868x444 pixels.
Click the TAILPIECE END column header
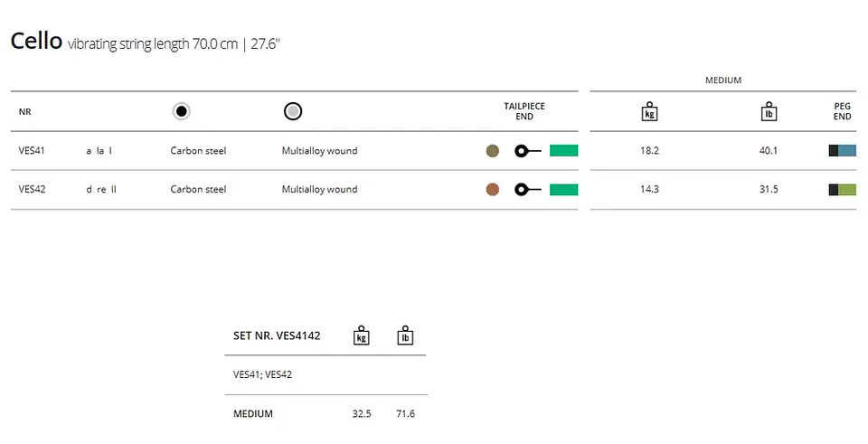click(x=524, y=111)
